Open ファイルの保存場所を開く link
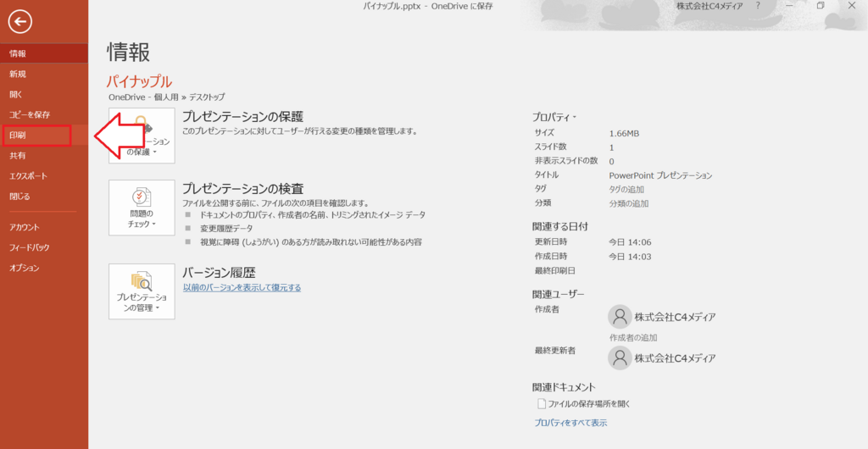 (x=589, y=404)
